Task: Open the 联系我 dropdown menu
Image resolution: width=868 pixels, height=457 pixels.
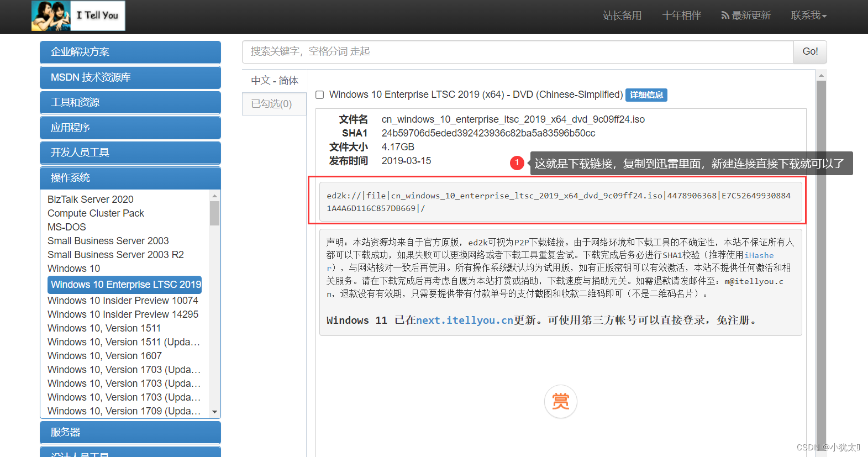Action: [809, 15]
